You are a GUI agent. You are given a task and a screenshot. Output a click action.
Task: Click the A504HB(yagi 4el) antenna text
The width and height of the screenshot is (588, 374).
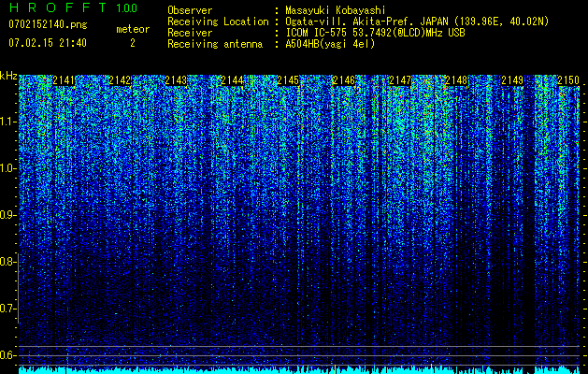point(330,44)
